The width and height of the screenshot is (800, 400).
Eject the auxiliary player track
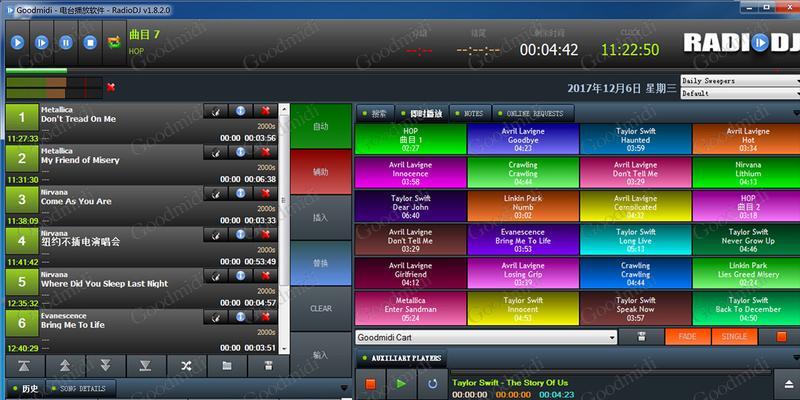[x=788, y=384]
